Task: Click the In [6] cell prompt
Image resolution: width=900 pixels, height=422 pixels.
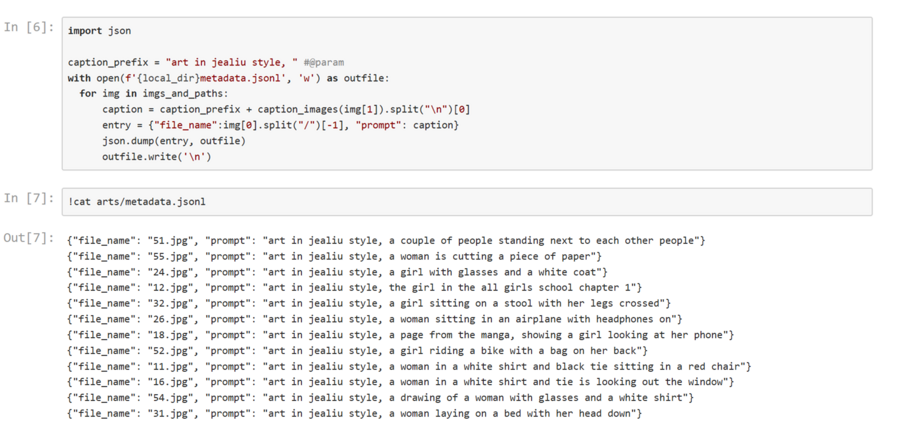Action: [27, 27]
